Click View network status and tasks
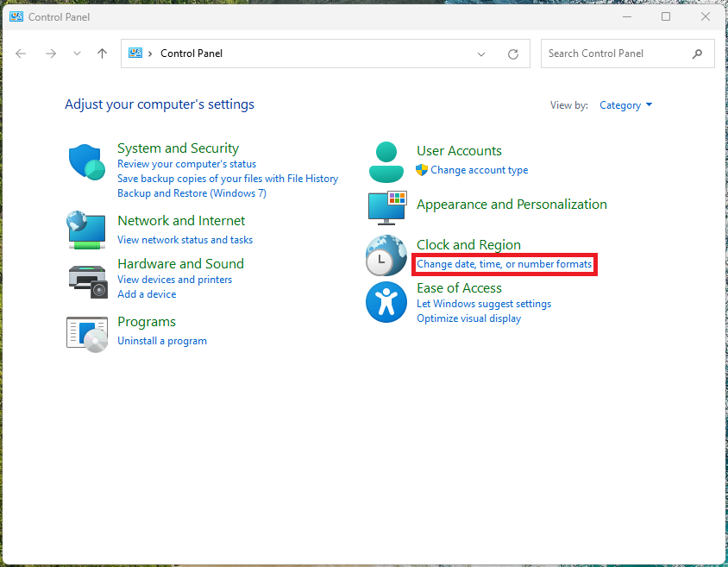Screen dimensions: 728x567 (185, 240)
